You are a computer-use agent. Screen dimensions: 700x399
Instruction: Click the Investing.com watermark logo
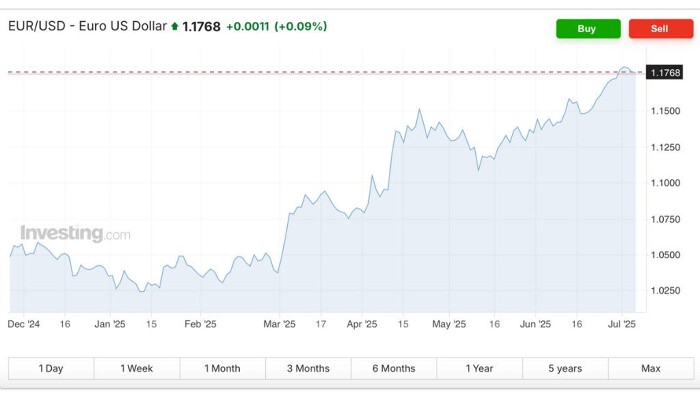[x=75, y=233]
